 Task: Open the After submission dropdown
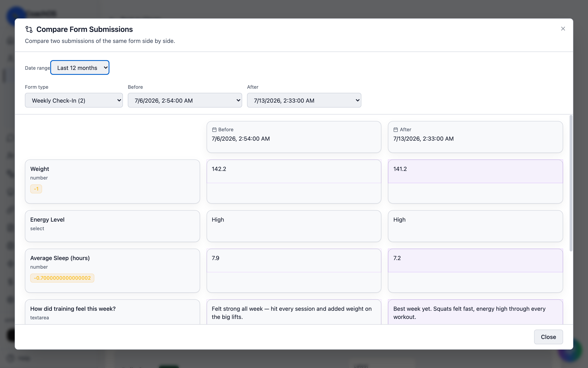[304, 100]
